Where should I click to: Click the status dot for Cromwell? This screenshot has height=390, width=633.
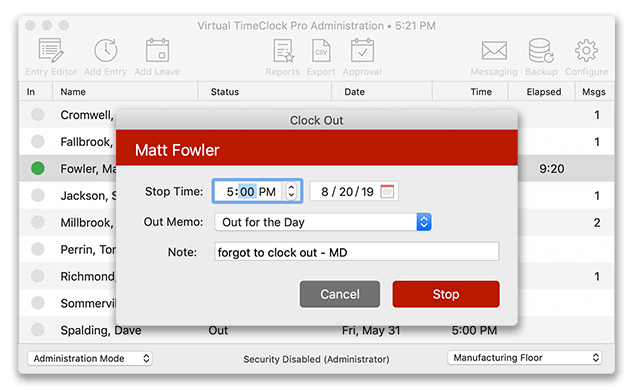click(x=38, y=115)
